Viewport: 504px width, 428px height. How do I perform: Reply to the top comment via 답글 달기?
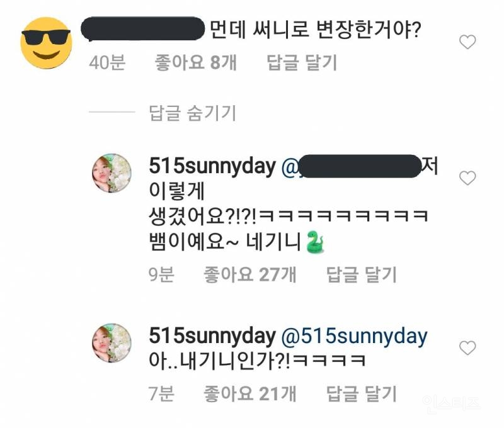point(302,62)
